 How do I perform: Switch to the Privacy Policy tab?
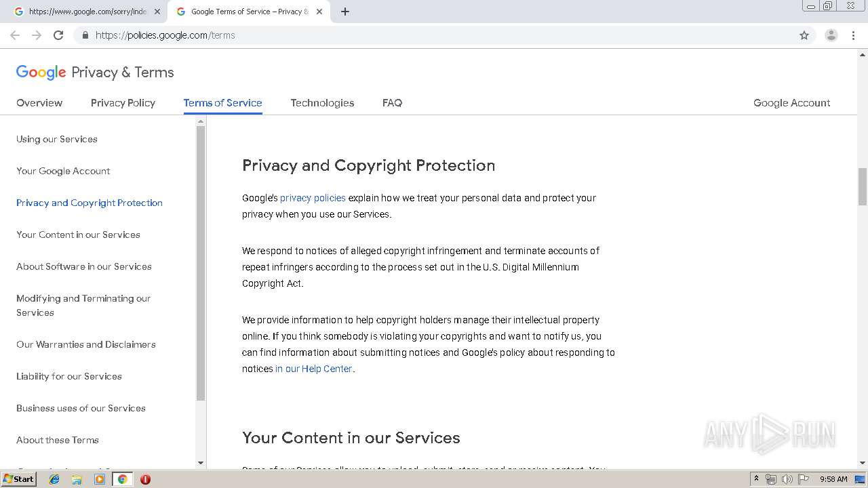coord(123,103)
